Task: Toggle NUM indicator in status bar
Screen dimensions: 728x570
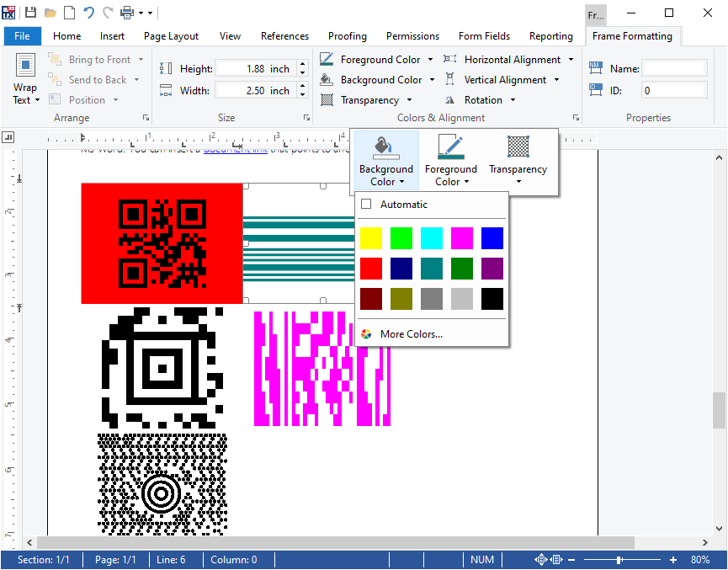Action: point(482,560)
